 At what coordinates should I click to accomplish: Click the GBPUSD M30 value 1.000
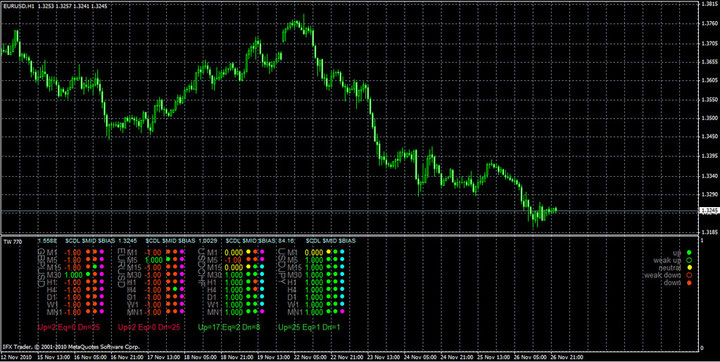click(x=73, y=275)
